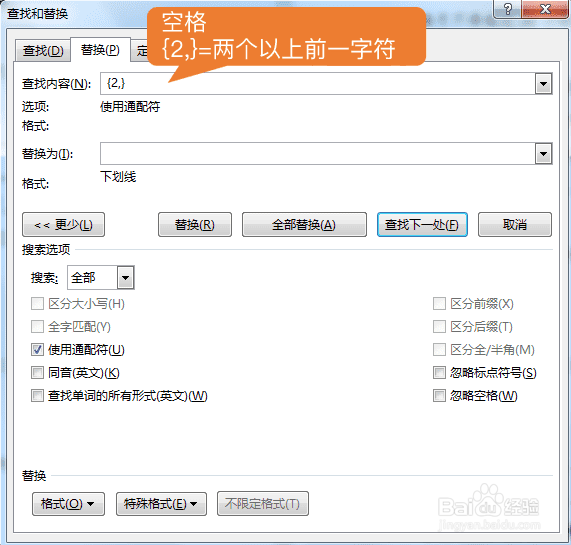This screenshot has width=571, height=545.
Task: Click 查找下一处(F) button
Action: [x=422, y=225]
